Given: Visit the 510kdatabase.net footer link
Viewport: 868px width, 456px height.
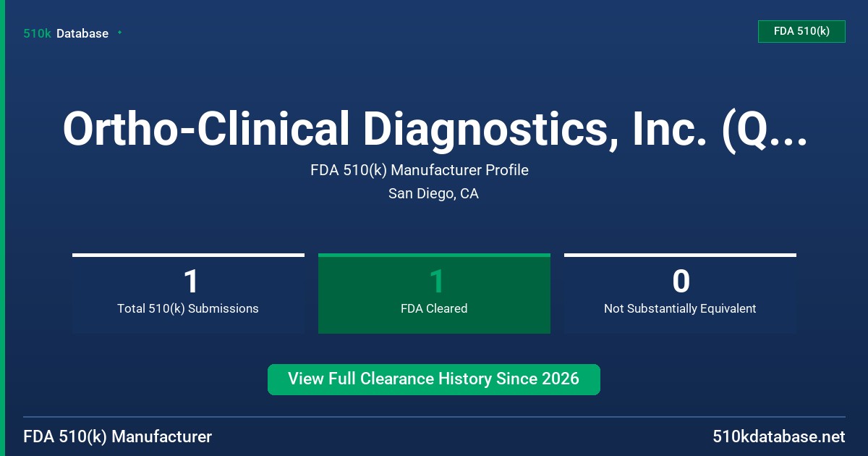Looking at the screenshot, I should (x=779, y=436).
